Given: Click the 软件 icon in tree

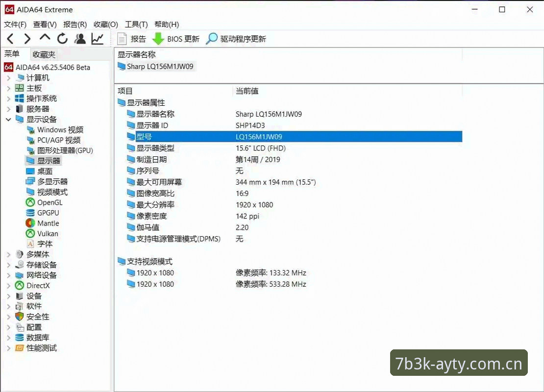Looking at the screenshot, I should coord(20,306).
